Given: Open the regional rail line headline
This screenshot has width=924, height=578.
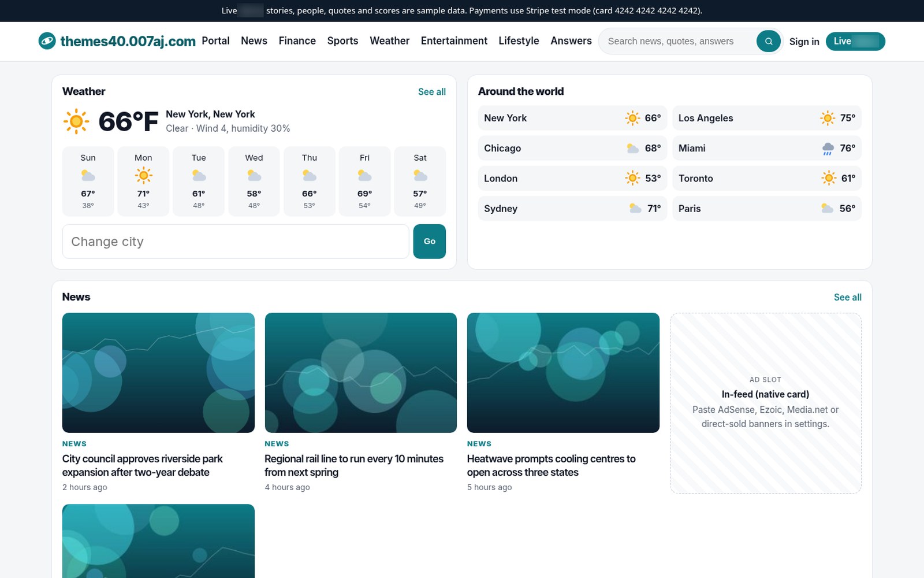Looking at the screenshot, I should [x=354, y=465].
